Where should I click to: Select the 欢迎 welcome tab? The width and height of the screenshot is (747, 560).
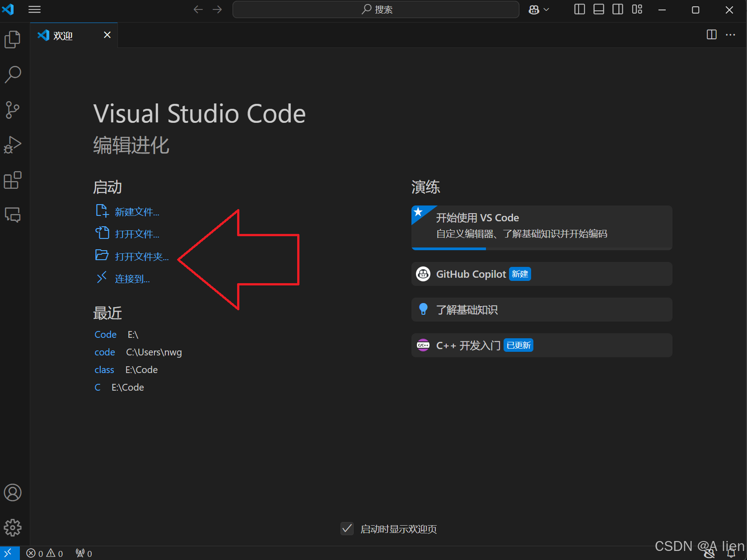pyautogui.click(x=74, y=35)
